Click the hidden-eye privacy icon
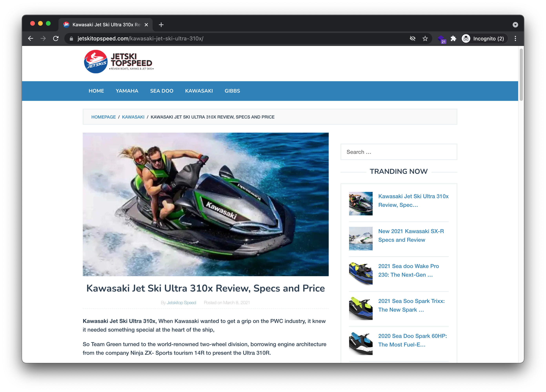The width and height of the screenshot is (546, 392). pos(413,38)
